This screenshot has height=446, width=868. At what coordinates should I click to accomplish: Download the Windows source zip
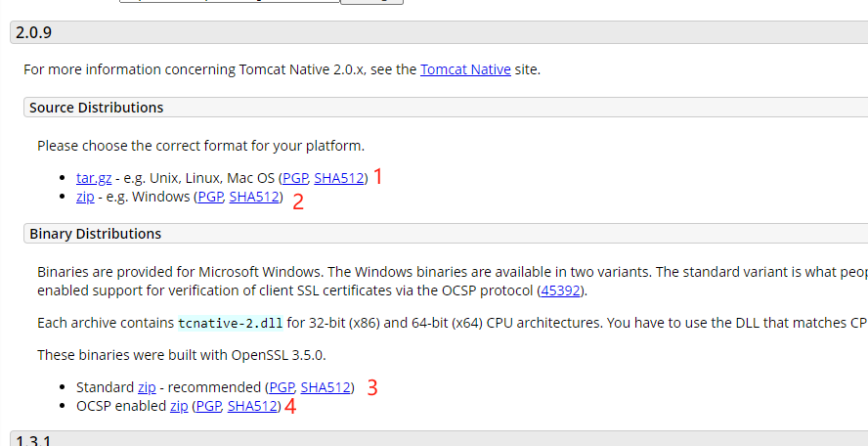[85, 197]
